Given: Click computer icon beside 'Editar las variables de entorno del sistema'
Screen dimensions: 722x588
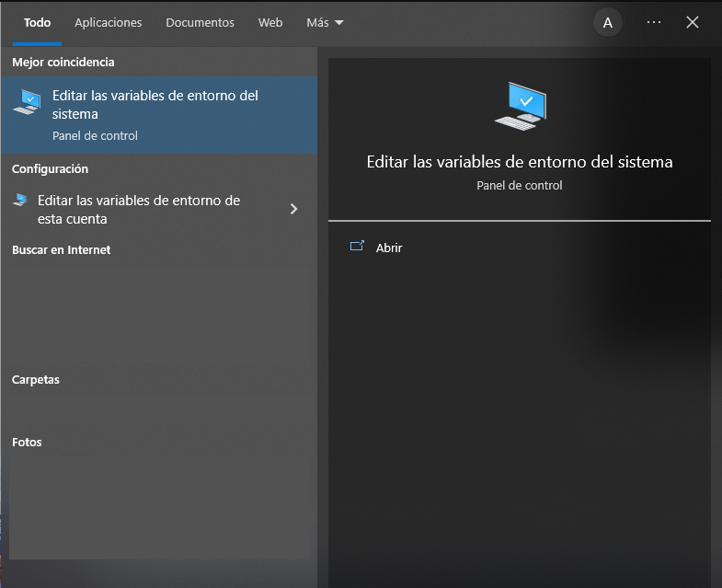Looking at the screenshot, I should (28, 102).
